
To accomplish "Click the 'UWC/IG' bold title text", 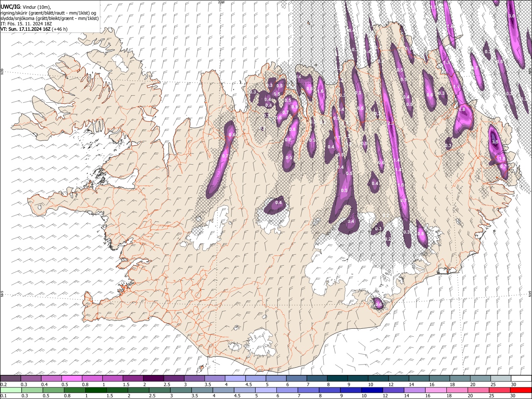I will coord(10,7).
